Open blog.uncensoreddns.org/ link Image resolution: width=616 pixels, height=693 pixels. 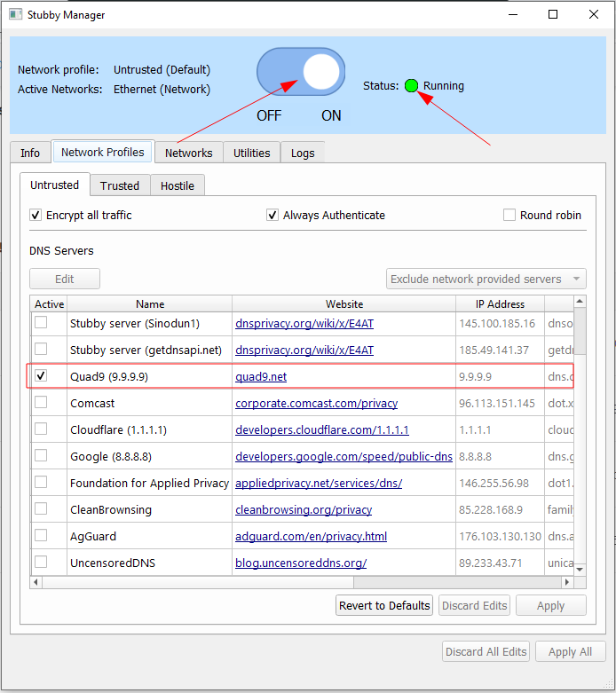coord(301,563)
